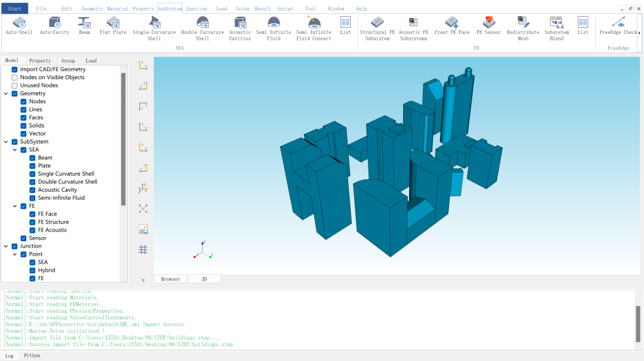The height and width of the screenshot is (361, 644).
Task: Open the Geometry ribbon tab
Action: [92, 8]
